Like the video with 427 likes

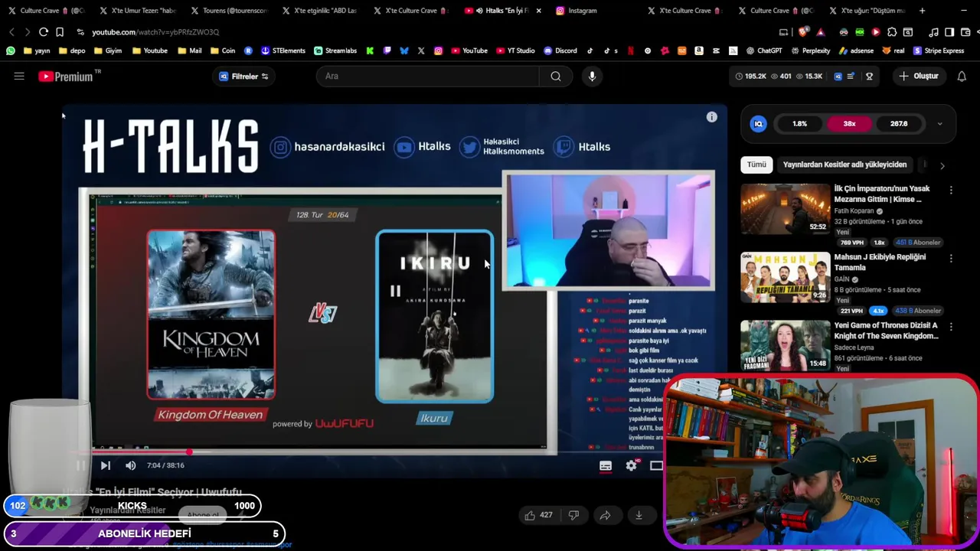coord(538,515)
